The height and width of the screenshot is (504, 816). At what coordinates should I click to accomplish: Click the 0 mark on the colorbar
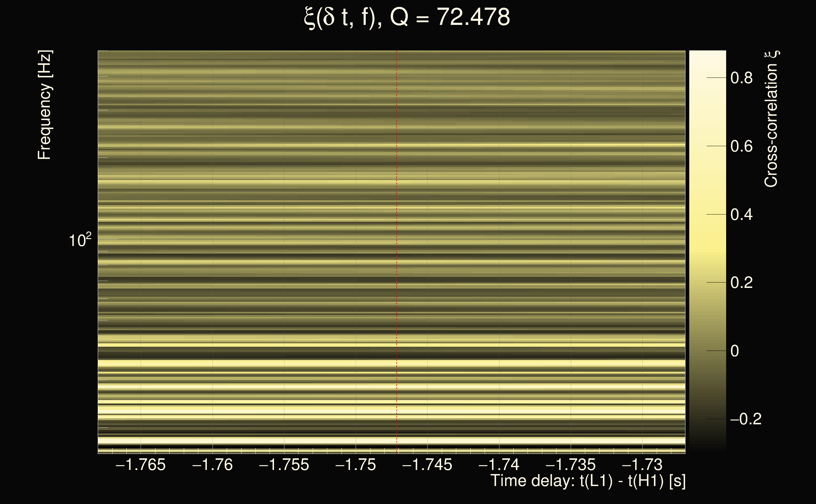735,351
